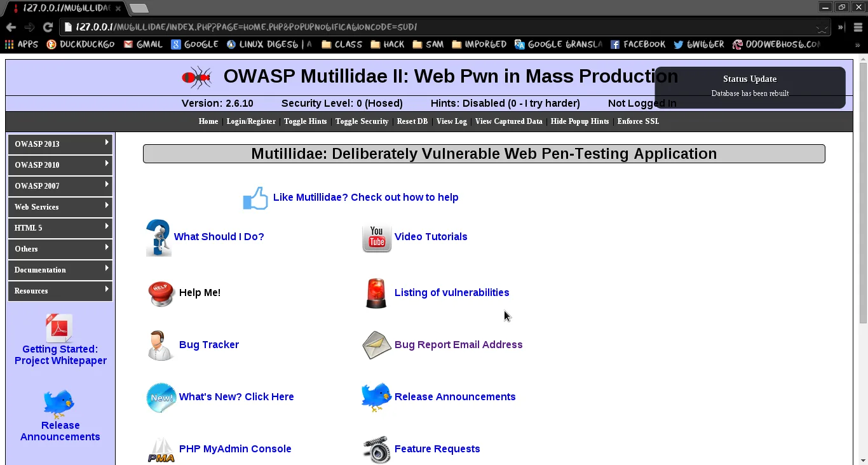
Task: Expand the OWASP 2013 menu
Action: (60, 144)
